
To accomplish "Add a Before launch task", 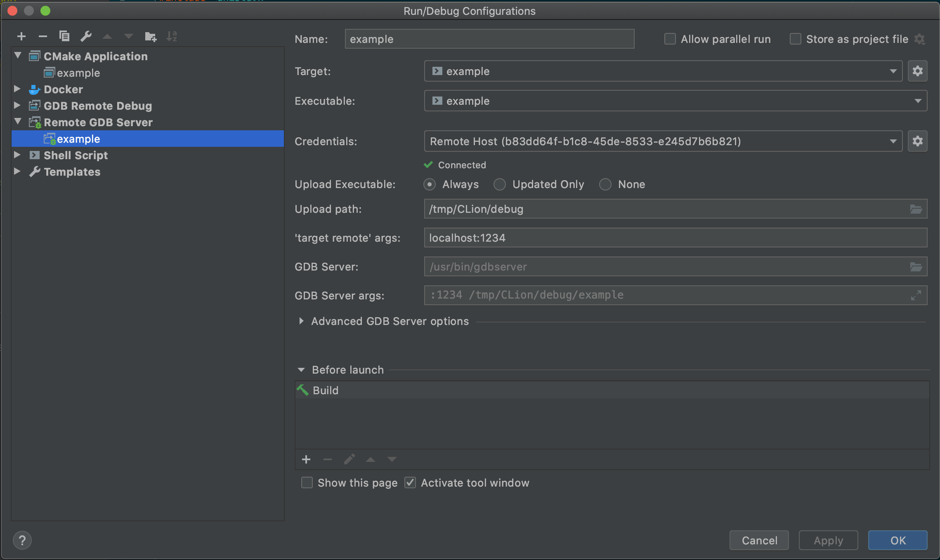I will pyautogui.click(x=306, y=459).
